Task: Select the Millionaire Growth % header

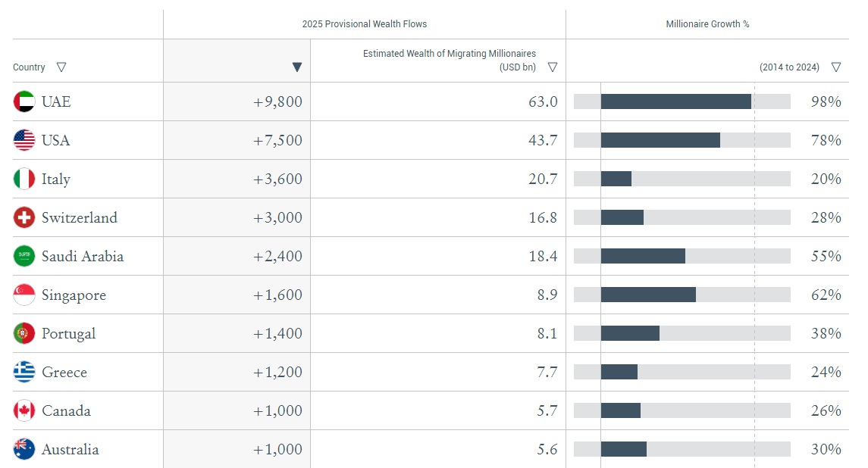Action: coord(707,24)
